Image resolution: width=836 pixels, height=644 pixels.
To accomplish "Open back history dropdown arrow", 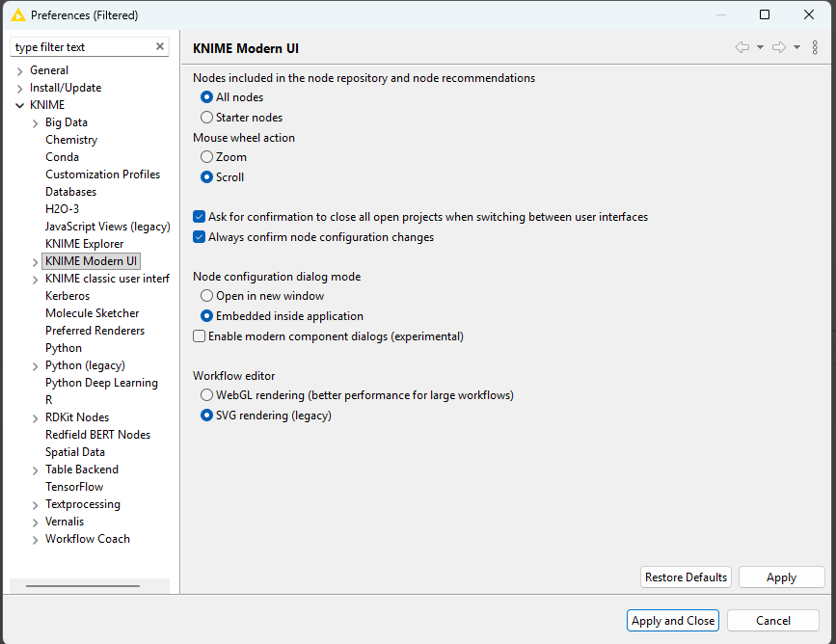I will click(x=760, y=47).
